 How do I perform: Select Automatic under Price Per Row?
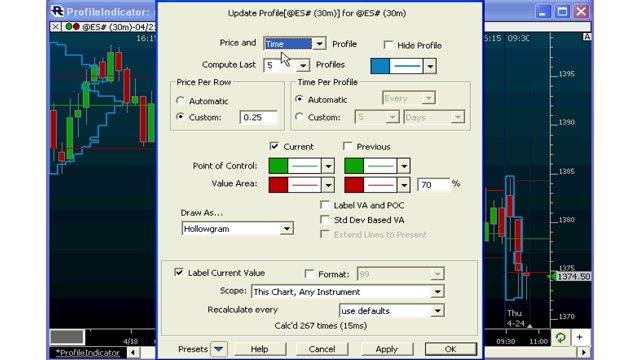pos(180,100)
